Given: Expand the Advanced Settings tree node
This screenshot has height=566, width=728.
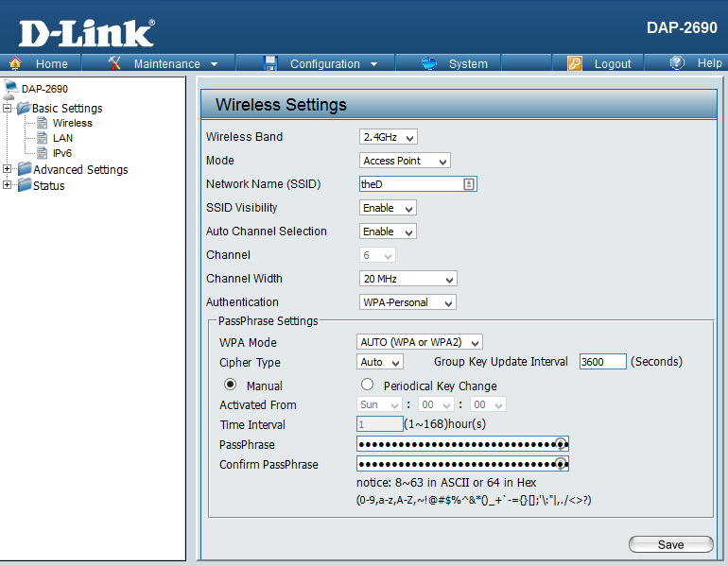Looking at the screenshot, I should coord(7,169).
